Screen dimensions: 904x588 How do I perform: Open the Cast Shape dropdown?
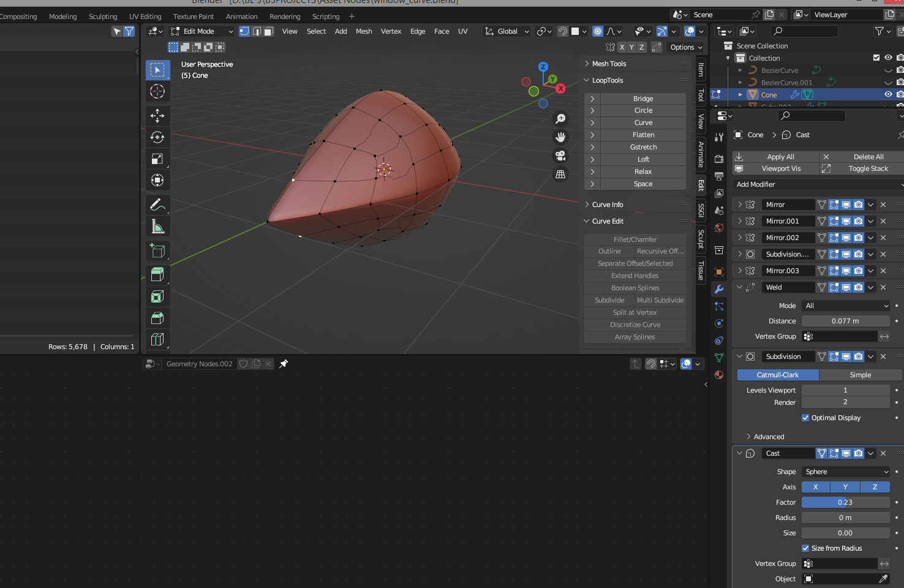click(846, 472)
